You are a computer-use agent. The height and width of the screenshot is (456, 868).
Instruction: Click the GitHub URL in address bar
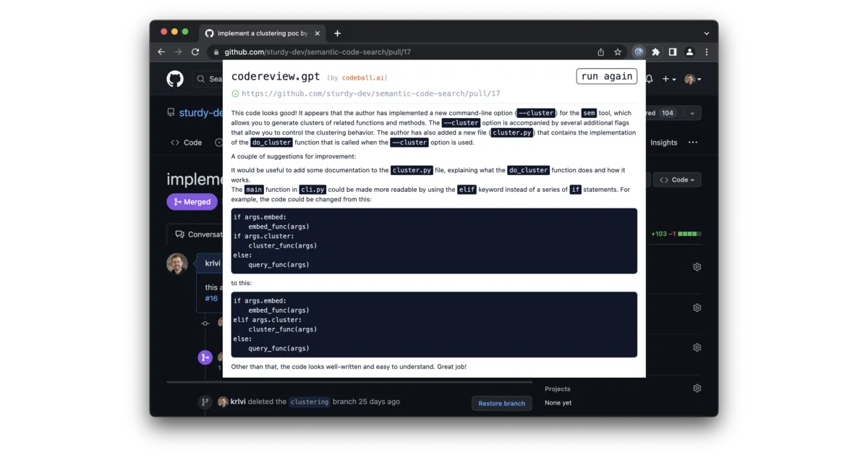click(318, 52)
